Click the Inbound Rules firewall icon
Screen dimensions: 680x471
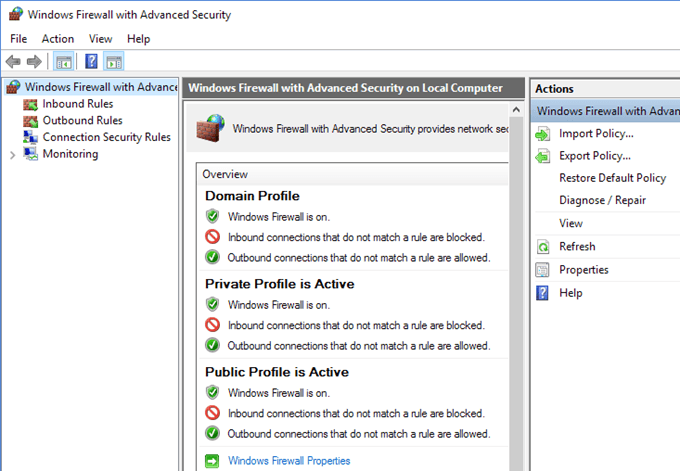[31, 104]
